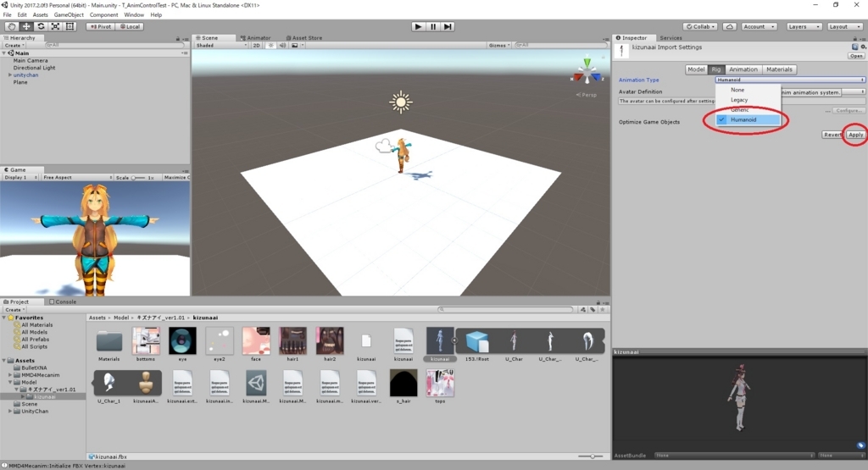Select the Move tool in the toolbar
This screenshot has height=470, width=868.
(26, 26)
